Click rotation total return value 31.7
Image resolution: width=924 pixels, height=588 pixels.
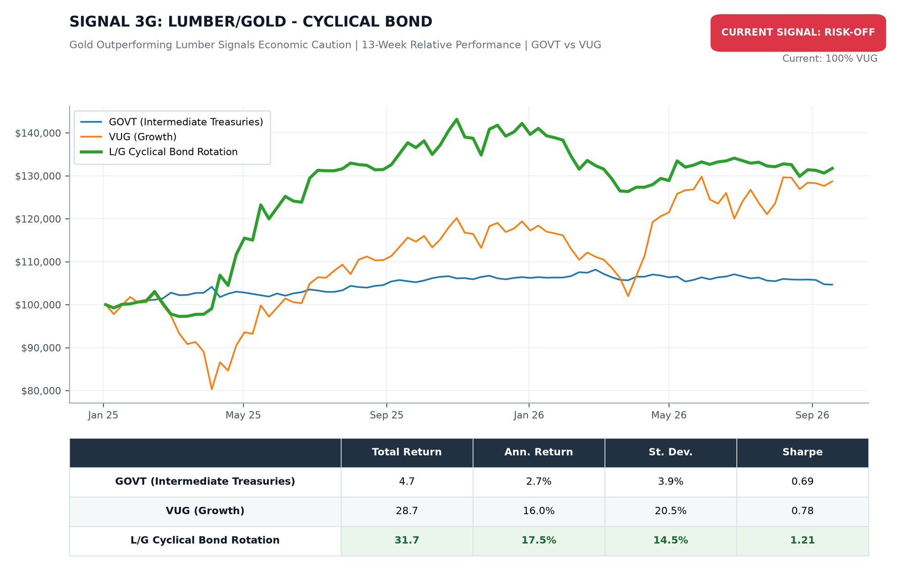point(407,540)
